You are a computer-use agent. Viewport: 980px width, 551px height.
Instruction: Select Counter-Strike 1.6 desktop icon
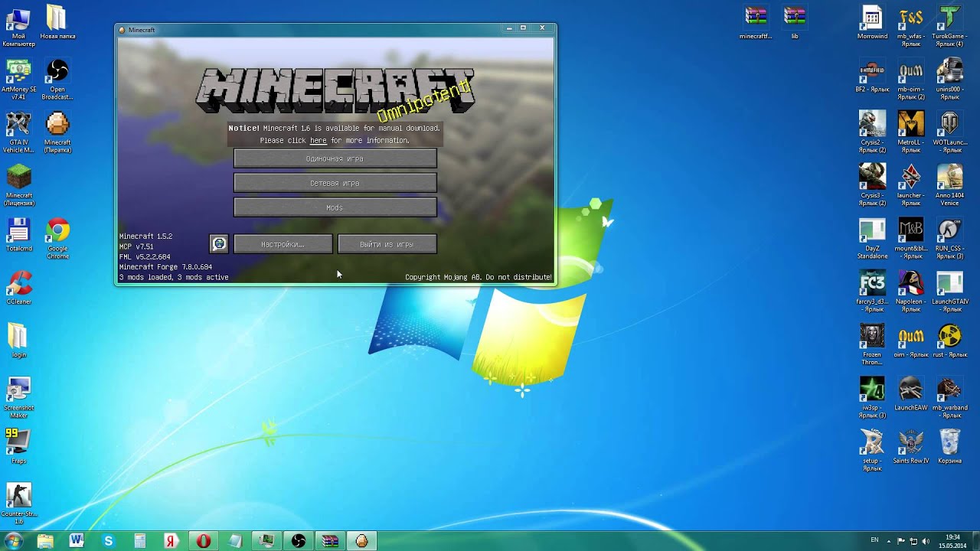pos(18,503)
